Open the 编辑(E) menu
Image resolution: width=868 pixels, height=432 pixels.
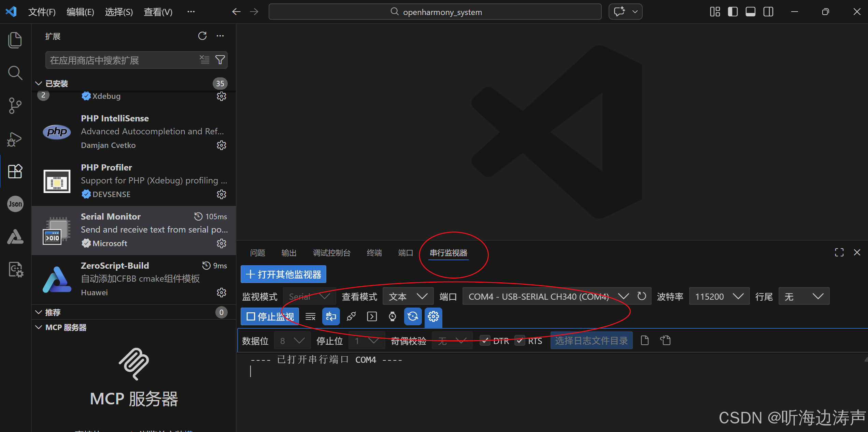coord(80,12)
